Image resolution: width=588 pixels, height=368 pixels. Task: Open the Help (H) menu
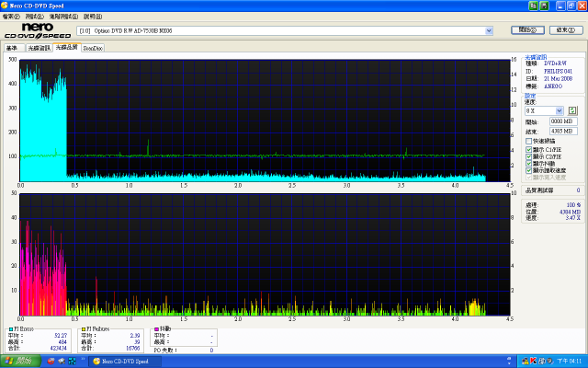point(93,17)
